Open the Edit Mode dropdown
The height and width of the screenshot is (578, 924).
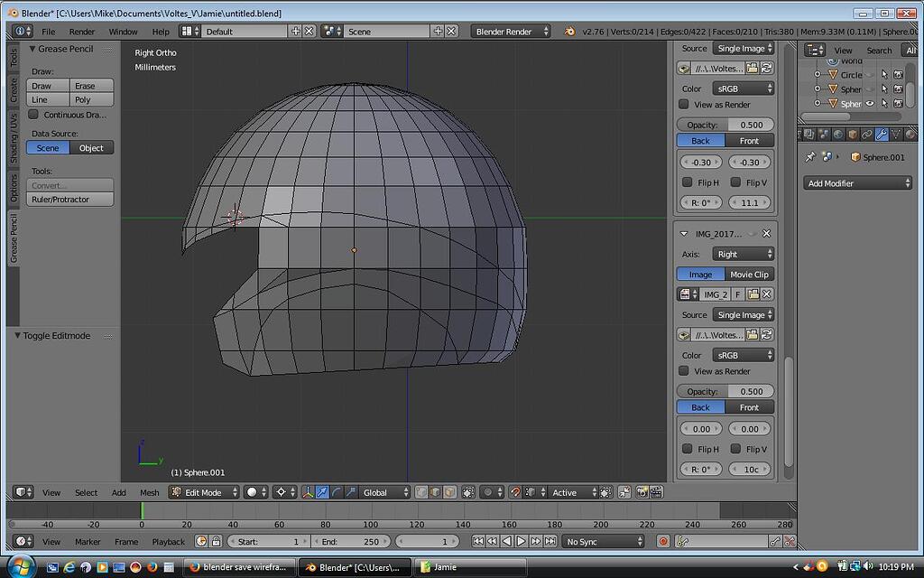204,492
